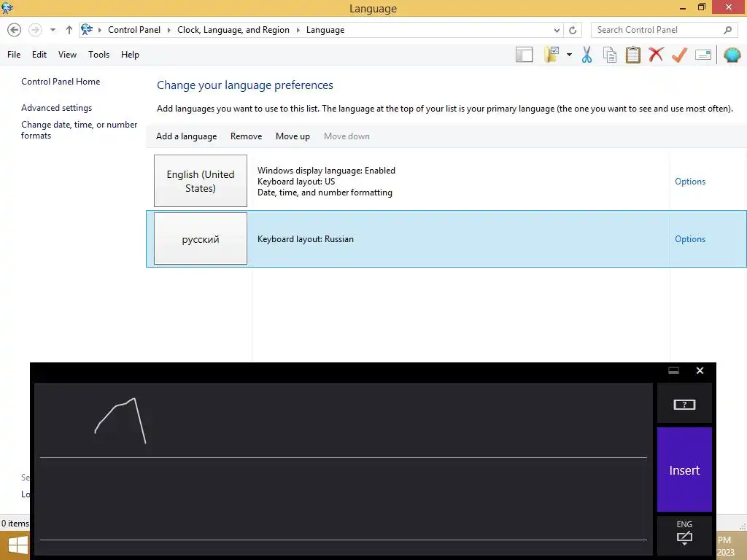Click the Forward navigation arrow
Screen dimensions: 747x560
pyautogui.click(x=35, y=30)
